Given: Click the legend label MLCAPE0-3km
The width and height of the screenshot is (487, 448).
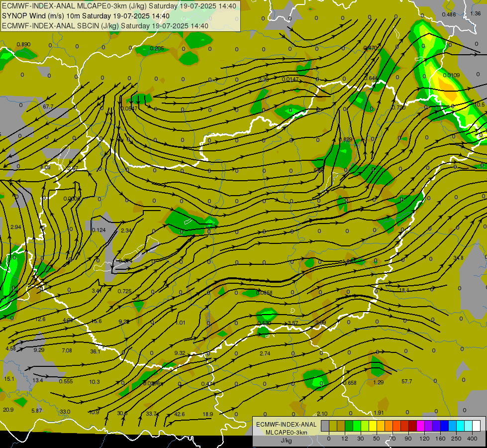Looking at the screenshot, I should point(286,433).
